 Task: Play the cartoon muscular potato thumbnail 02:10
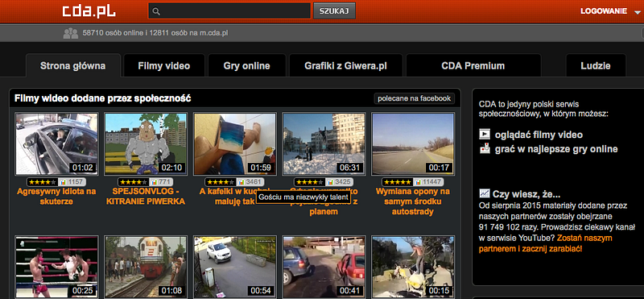146,144
